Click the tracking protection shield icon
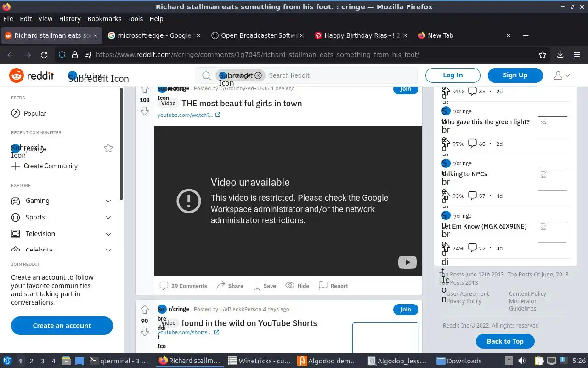This screenshot has height=368, width=588. pos(62,55)
